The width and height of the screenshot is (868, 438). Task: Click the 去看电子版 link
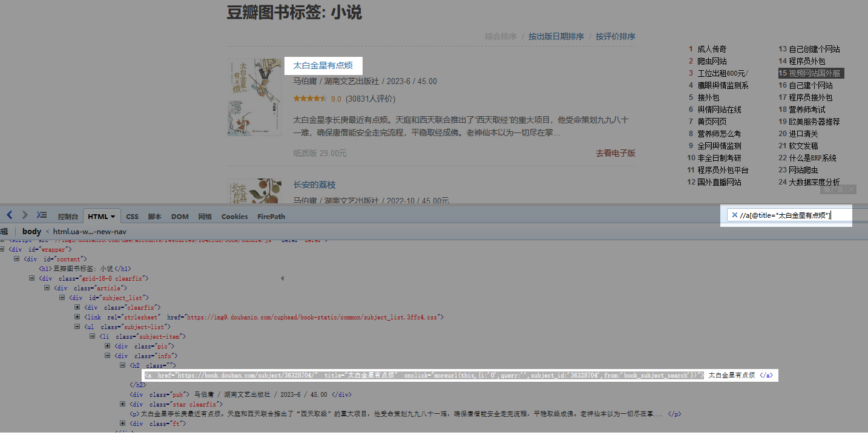pos(616,153)
